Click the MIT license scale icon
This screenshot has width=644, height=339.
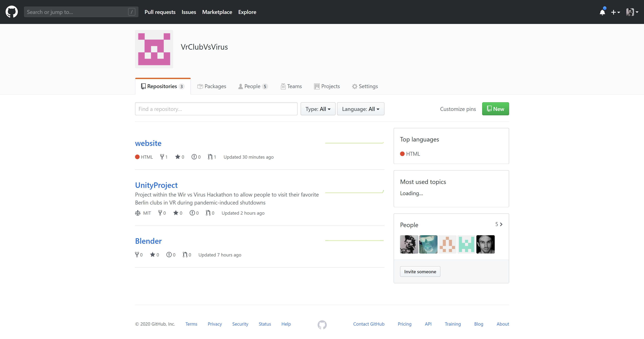[x=138, y=213]
